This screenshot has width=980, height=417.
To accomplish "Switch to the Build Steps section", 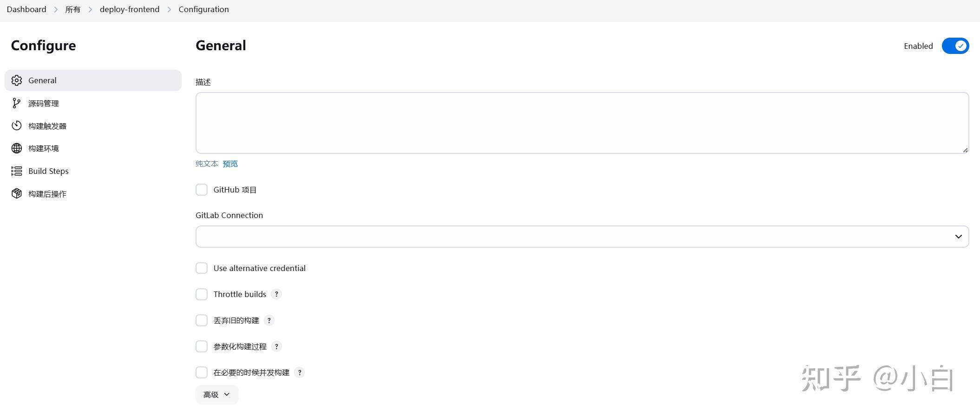I will [48, 171].
